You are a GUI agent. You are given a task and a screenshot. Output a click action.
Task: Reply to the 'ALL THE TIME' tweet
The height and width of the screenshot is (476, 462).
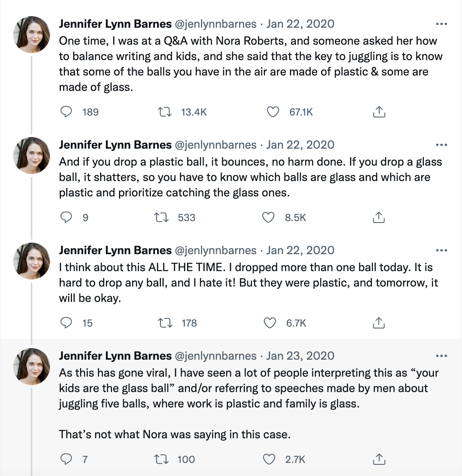(x=67, y=323)
